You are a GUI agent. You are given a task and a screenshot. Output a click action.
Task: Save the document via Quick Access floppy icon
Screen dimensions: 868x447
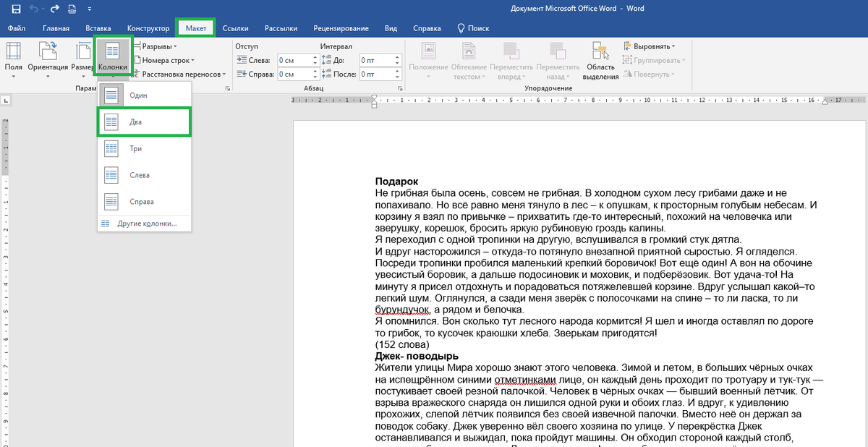click(15, 9)
